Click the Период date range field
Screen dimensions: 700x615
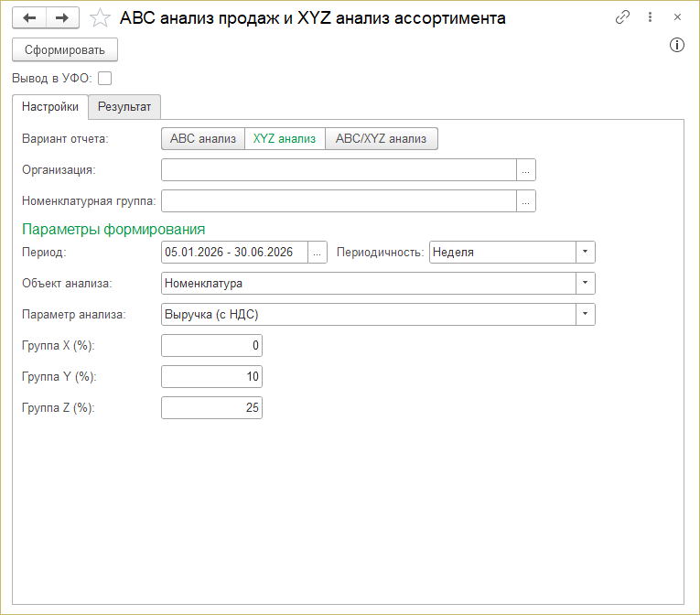234,252
